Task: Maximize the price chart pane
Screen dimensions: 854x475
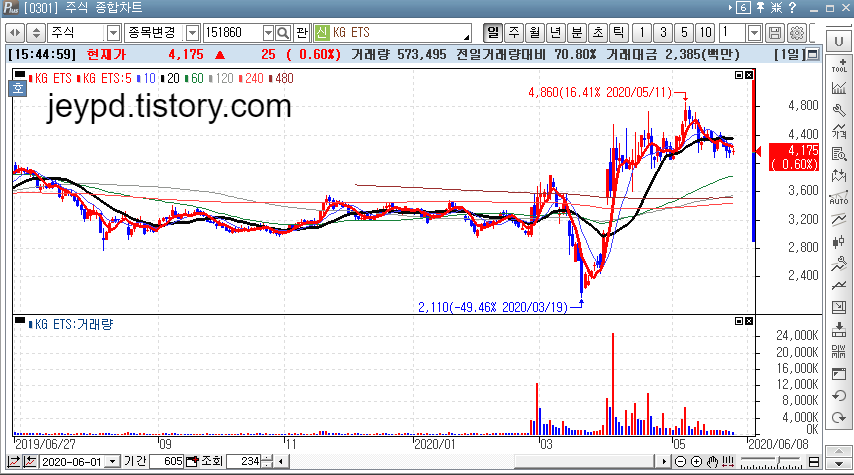Action: (x=739, y=75)
